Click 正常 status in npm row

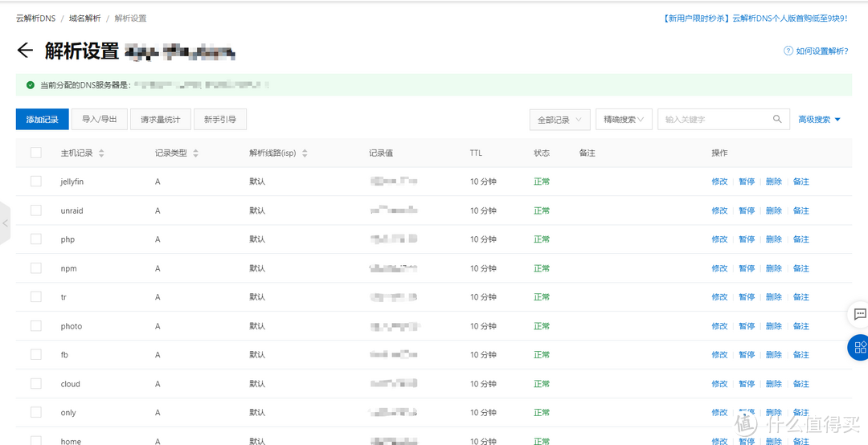(542, 268)
